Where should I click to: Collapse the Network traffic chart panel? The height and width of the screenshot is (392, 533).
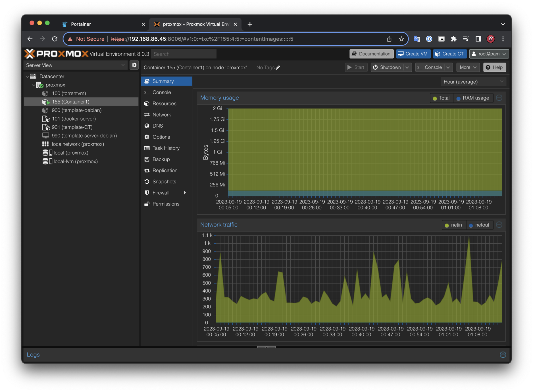[499, 225]
